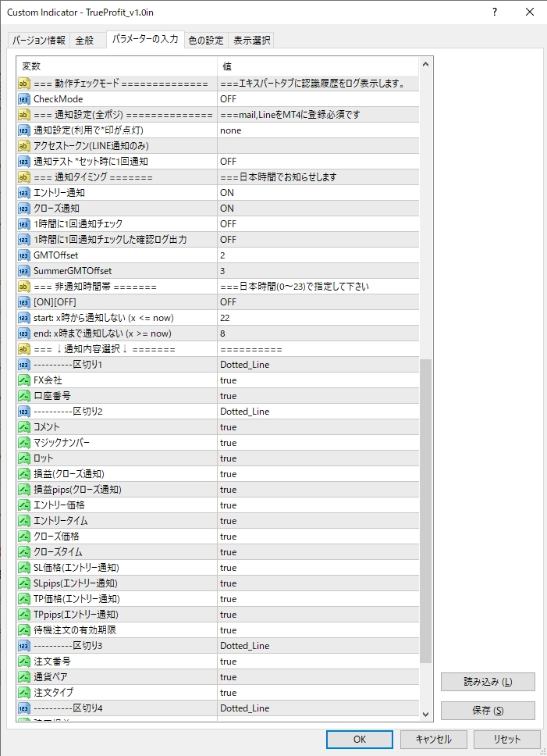Click the キャンセル button
The image size is (547, 756).
[433, 739]
